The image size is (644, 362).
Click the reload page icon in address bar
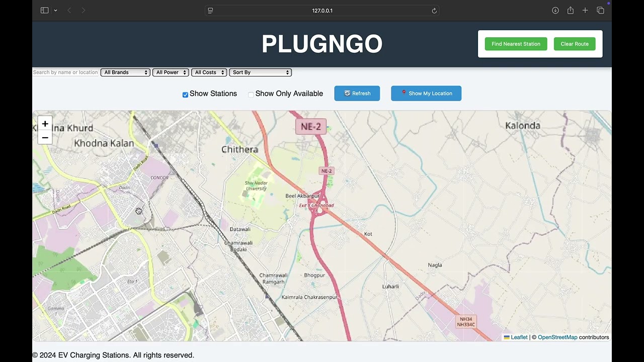tap(434, 11)
